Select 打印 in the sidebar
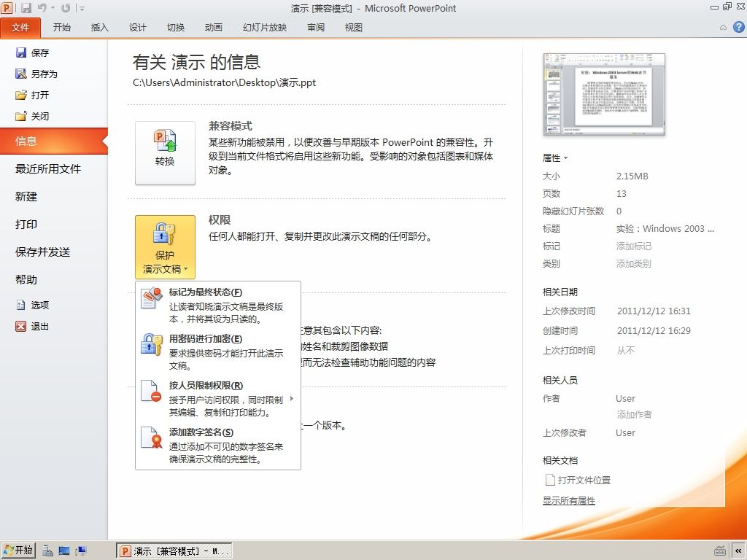The height and width of the screenshot is (560, 747). click(x=26, y=224)
